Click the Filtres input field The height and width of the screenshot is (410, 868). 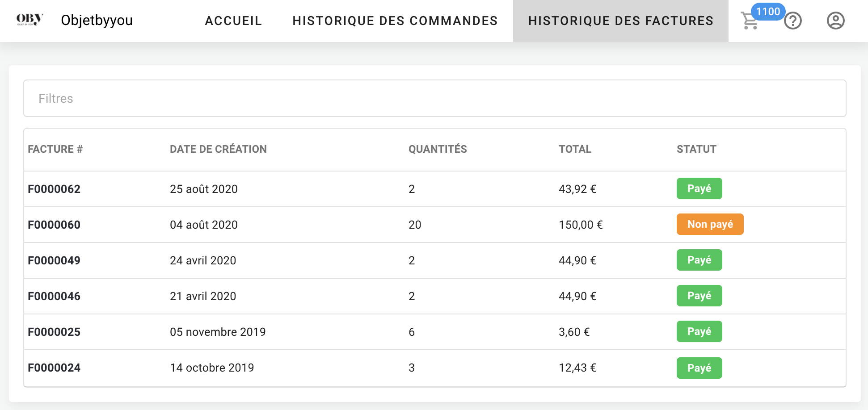point(434,98)
